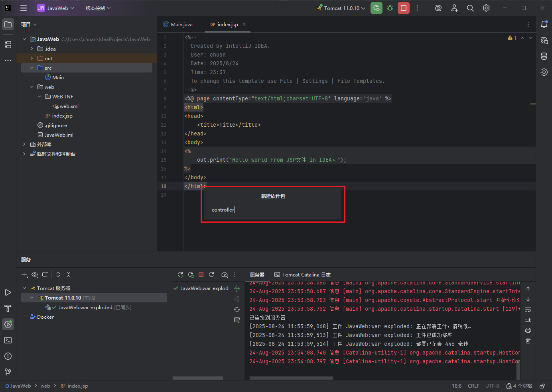Stop the running Tomcat from the title bar

coord(404,8)
